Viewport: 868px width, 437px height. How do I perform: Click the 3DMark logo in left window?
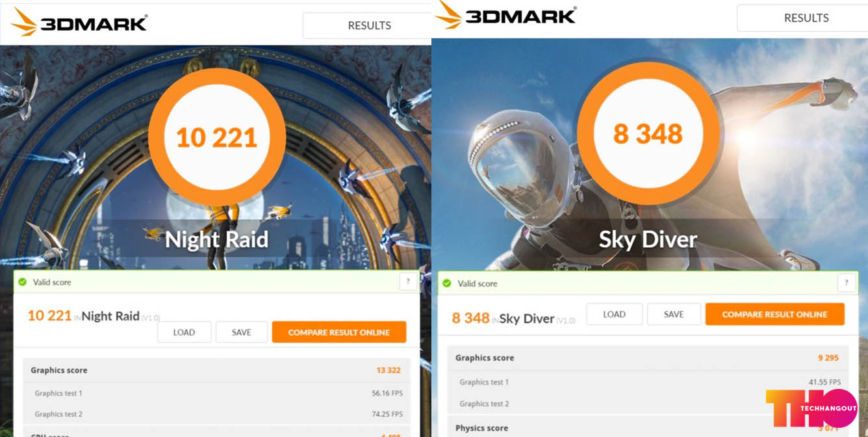click(79, 22)
